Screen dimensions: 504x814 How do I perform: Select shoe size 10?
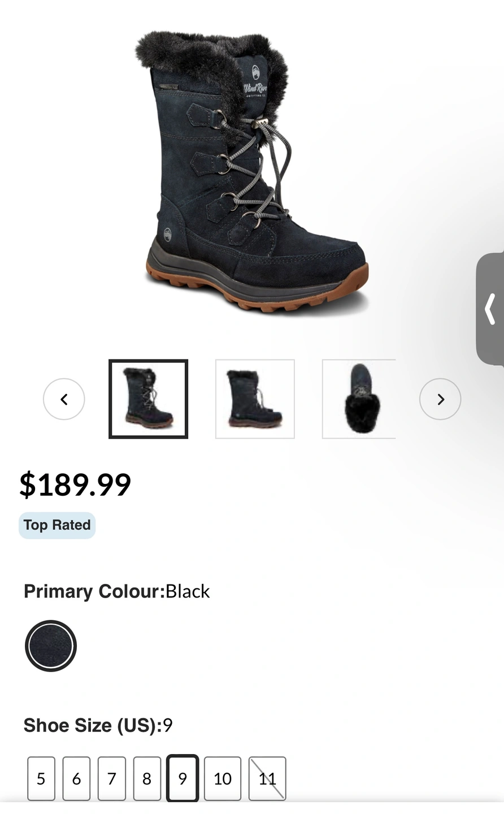click(x=223, y=779)
